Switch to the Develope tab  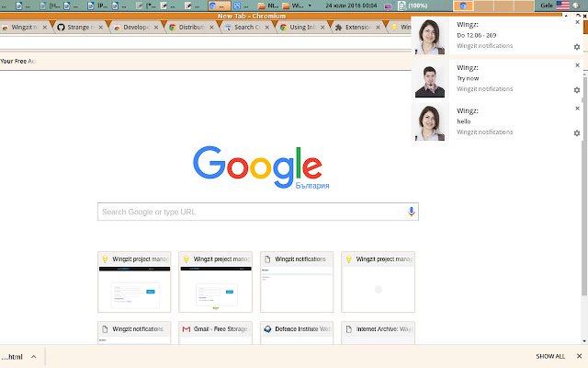[x=133, y=28]
